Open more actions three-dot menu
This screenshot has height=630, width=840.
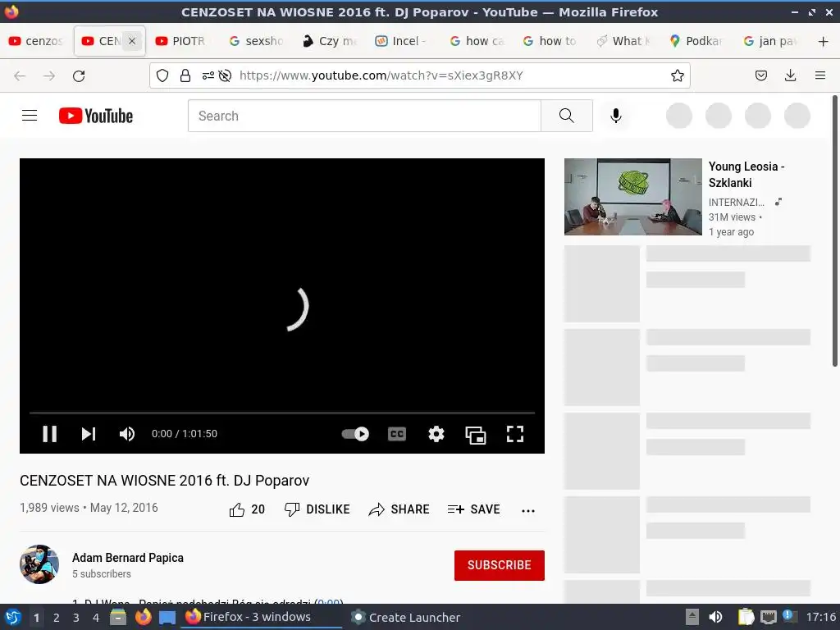tap(528, 510)
